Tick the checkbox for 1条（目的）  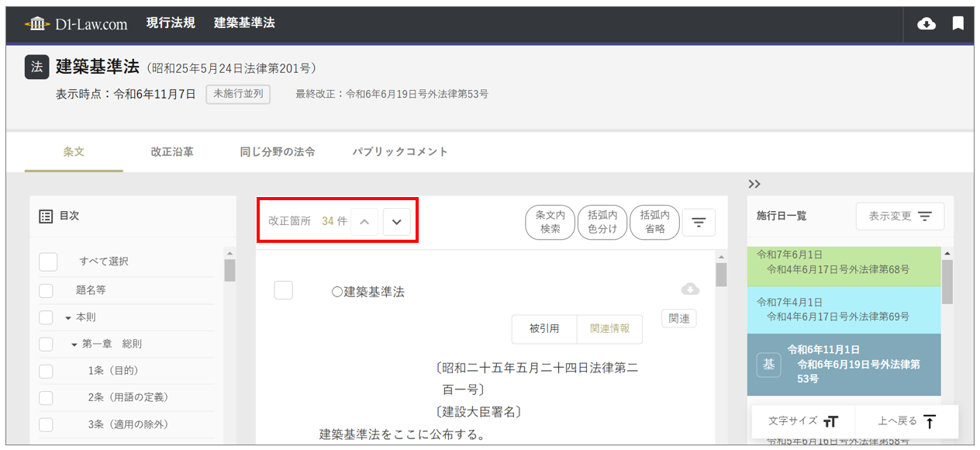coord(47,371)
